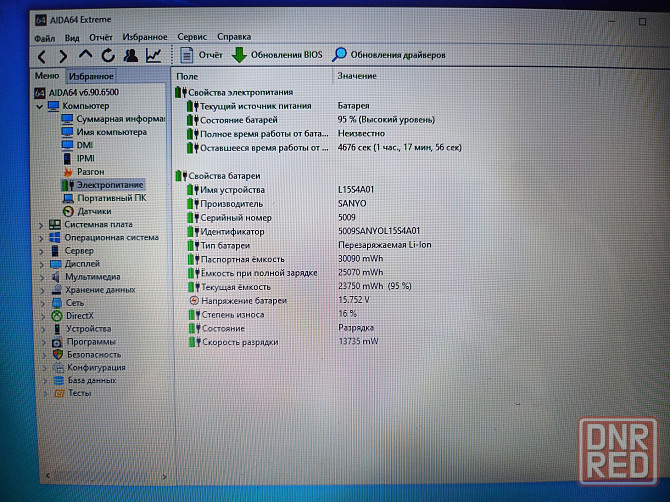Click the База данных tree icon

click(59, 380)
